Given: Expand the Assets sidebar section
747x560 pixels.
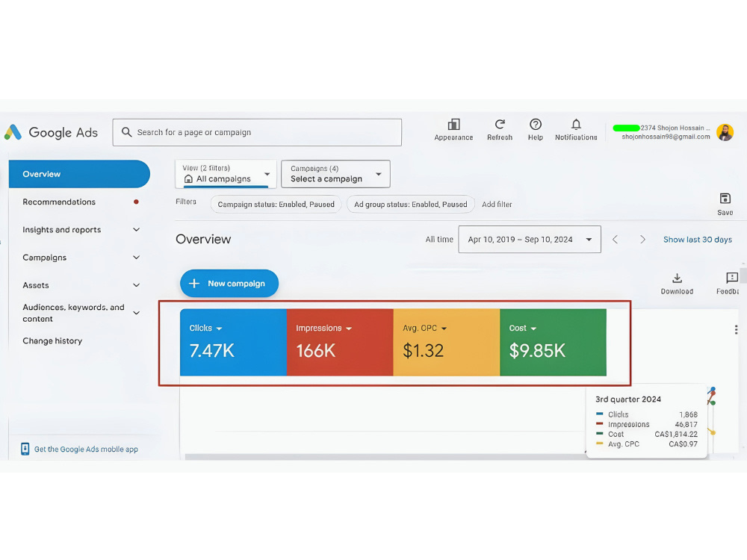Looking at the screenshot, I should coord(136,285).
